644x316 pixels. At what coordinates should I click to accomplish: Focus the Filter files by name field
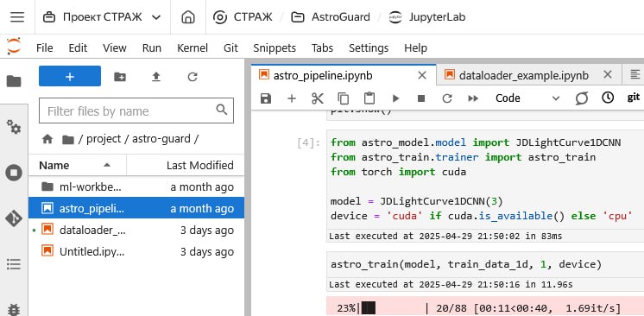[x=136, y=111]
